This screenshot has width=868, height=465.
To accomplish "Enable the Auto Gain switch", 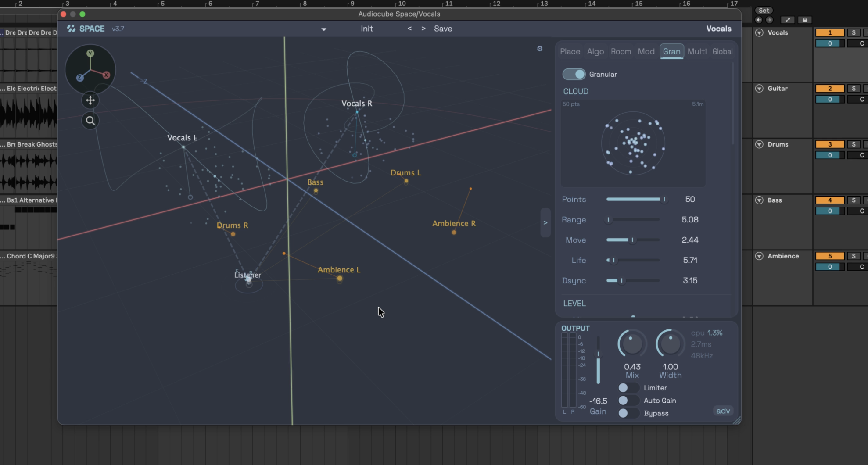I will point(628,401).
